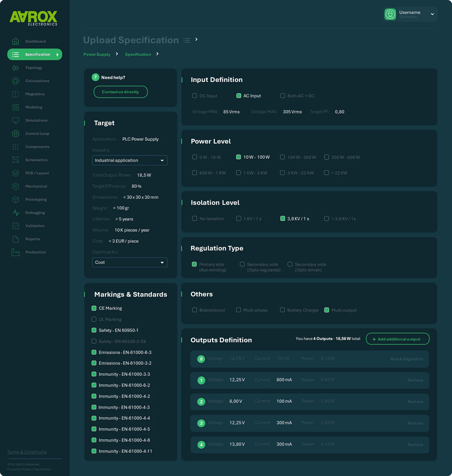Check the UL Marking checkbox
Screen dimensions: 452x476
coord(94,319)
